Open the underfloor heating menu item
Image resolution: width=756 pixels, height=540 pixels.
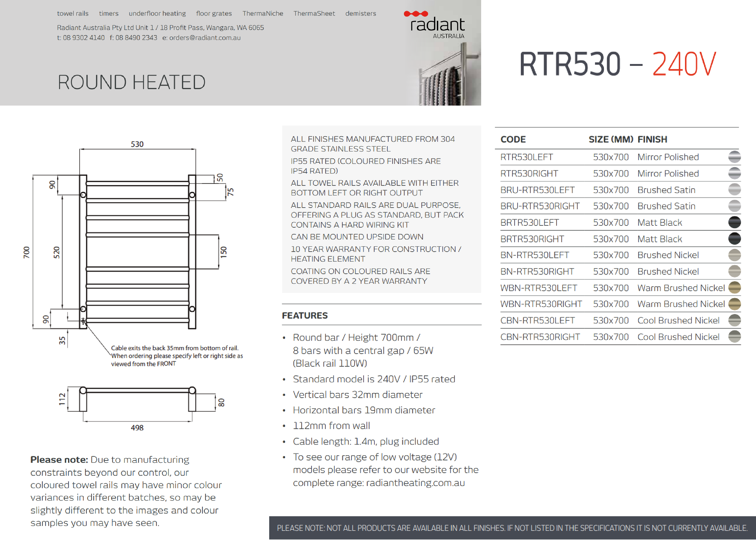tap(157, 13)
